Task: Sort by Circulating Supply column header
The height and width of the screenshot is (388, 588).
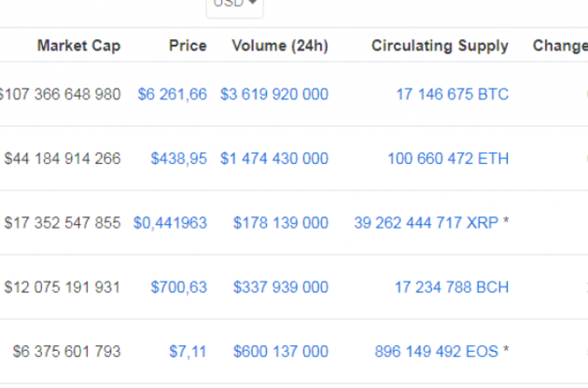Action: pos(440,46)
